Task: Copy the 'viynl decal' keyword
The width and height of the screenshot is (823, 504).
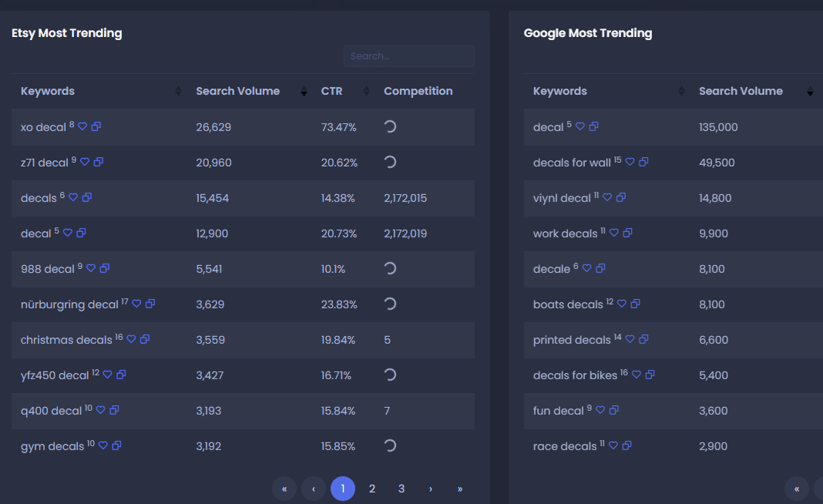Action: (621, 197)
